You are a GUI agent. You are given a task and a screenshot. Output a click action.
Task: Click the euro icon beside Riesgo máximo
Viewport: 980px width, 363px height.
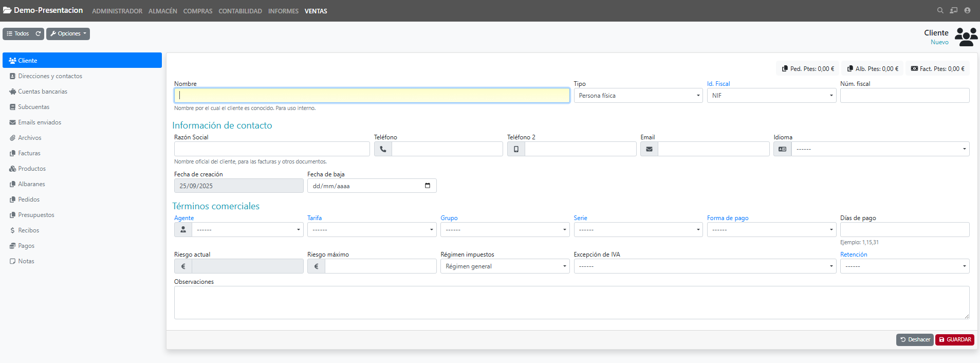pos(316,266)
